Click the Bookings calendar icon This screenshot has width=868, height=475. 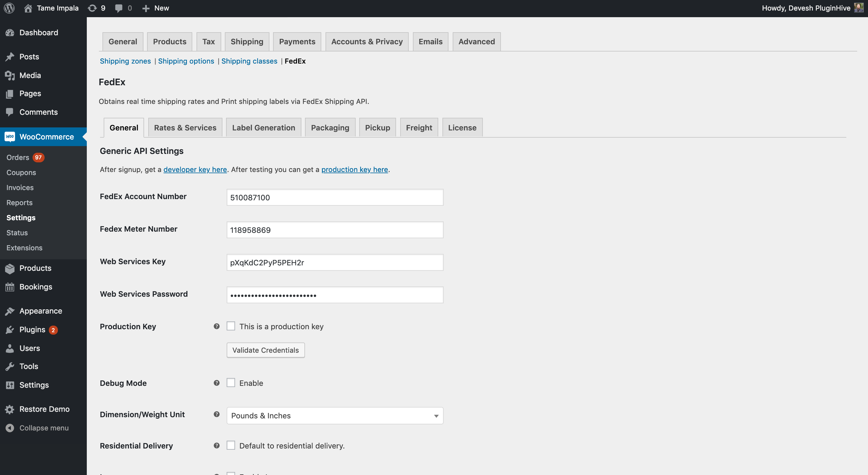(x=10, y=287)
